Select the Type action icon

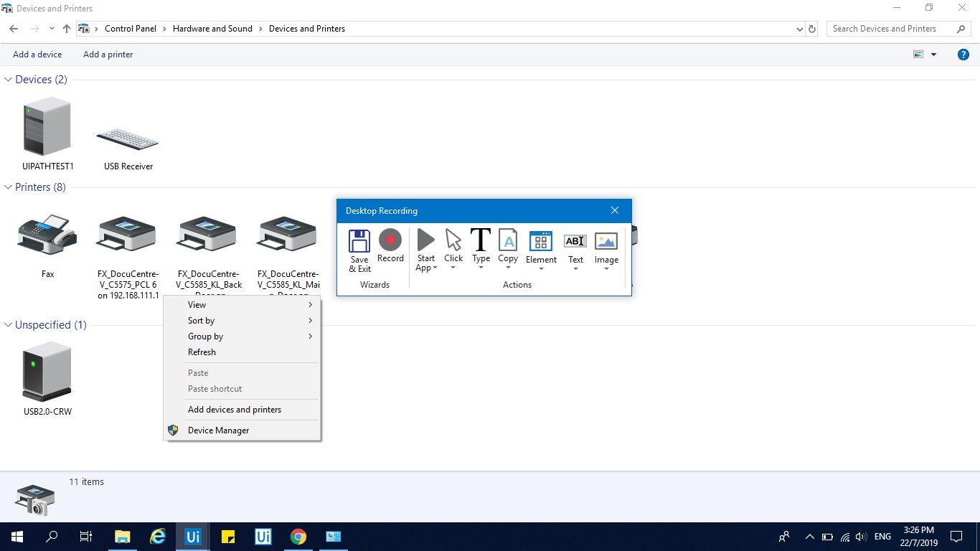(x=481, y=240)
